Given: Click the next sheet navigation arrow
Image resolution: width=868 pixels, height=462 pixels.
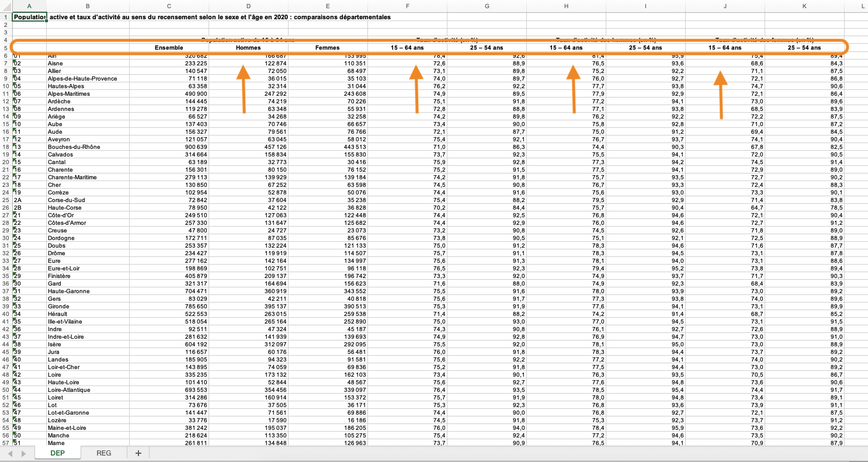Looking at the screenshot, I should tap(22, 453).
